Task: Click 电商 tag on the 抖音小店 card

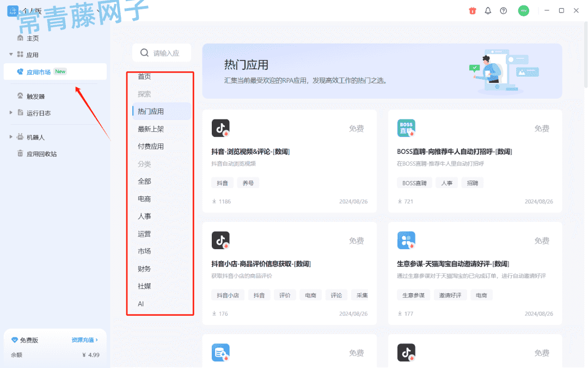Action: [310, 295]
